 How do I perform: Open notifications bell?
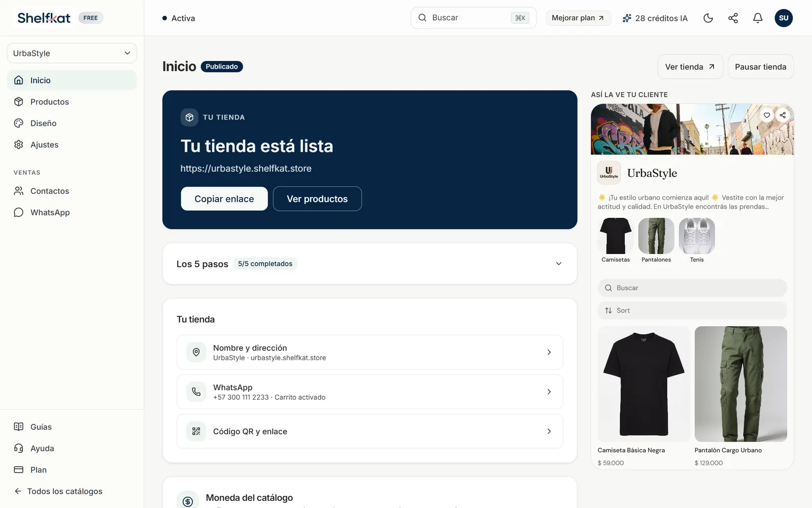coord(758,18)
